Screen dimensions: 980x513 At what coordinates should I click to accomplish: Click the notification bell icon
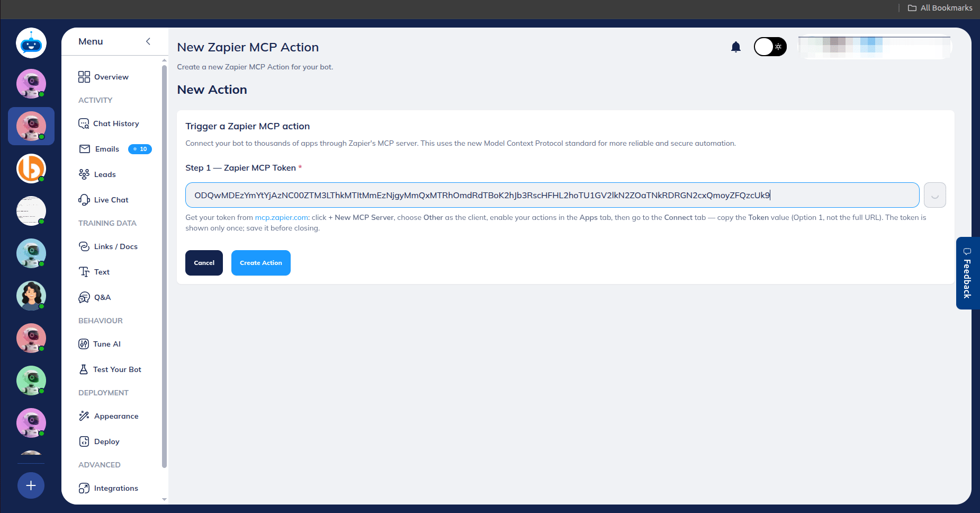tap(736, 47)
